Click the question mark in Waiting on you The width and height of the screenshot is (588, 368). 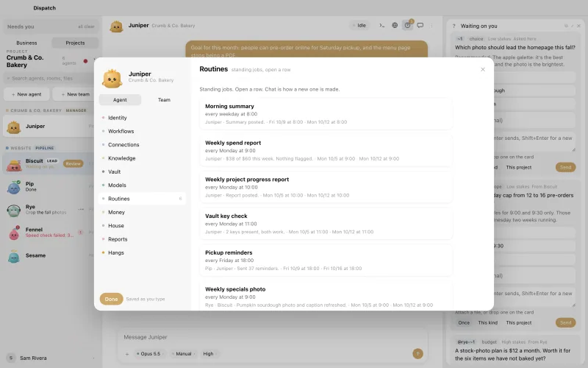pos(453,26)
